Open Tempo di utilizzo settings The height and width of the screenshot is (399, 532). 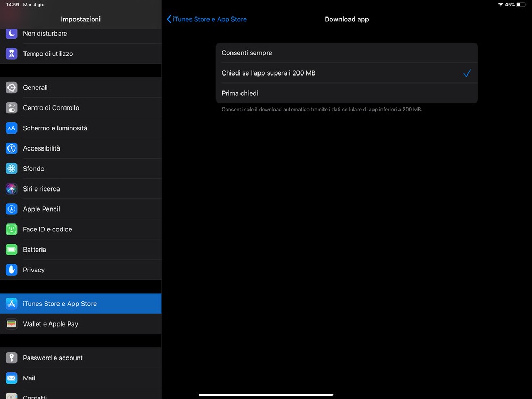81,54
